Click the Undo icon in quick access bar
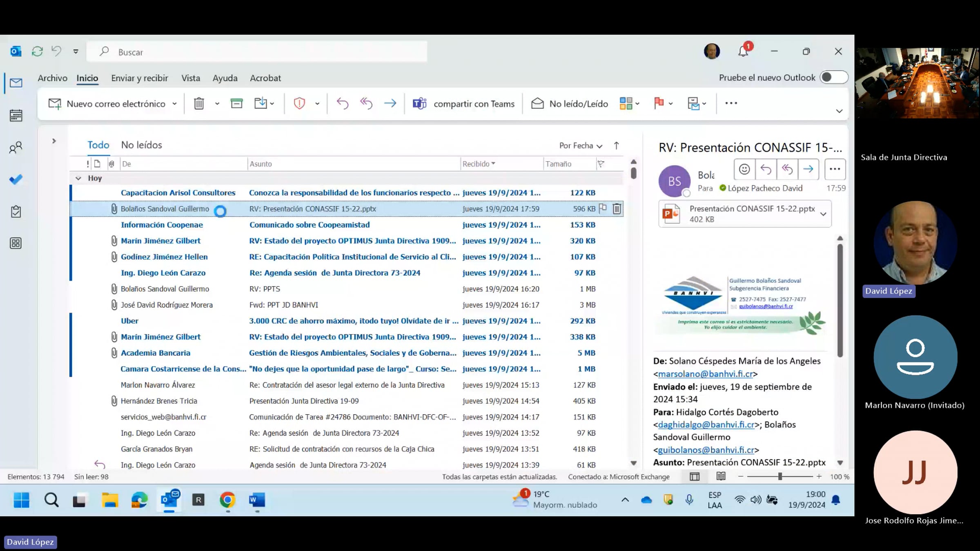The height and width of the screenshot is (551, 980). (56, 51)
